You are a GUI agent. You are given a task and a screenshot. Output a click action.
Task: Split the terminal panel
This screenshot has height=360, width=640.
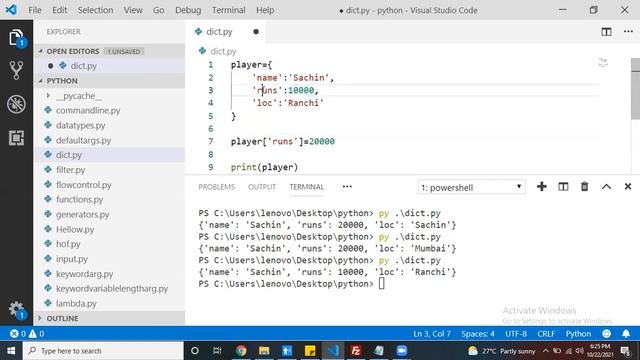pyautogui.click(x=563, y=187)
